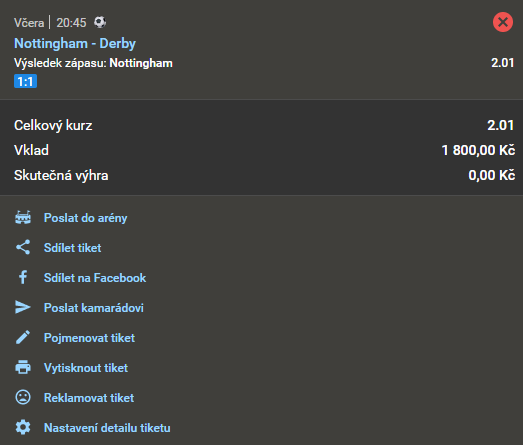Click the Facebook logo icon
This screenshot has height=445, width=523.
pyautogui.click(x=23, y=277)
